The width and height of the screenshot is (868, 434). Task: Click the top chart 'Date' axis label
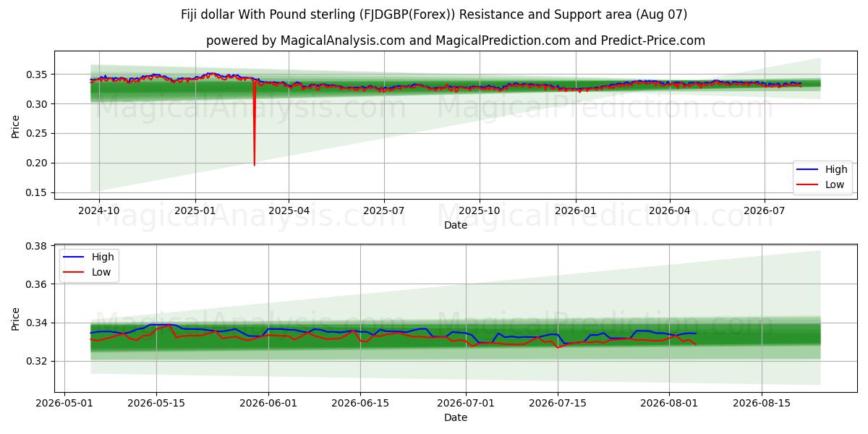coord(456,225)
